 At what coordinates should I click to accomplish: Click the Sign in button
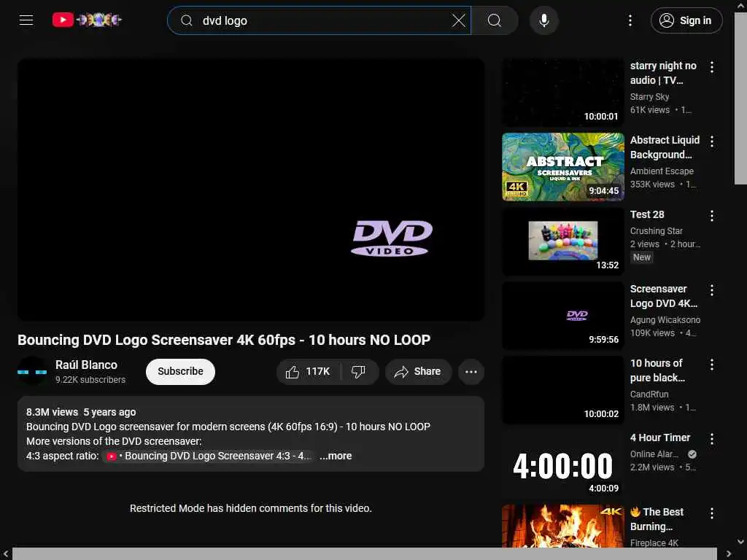686,20
